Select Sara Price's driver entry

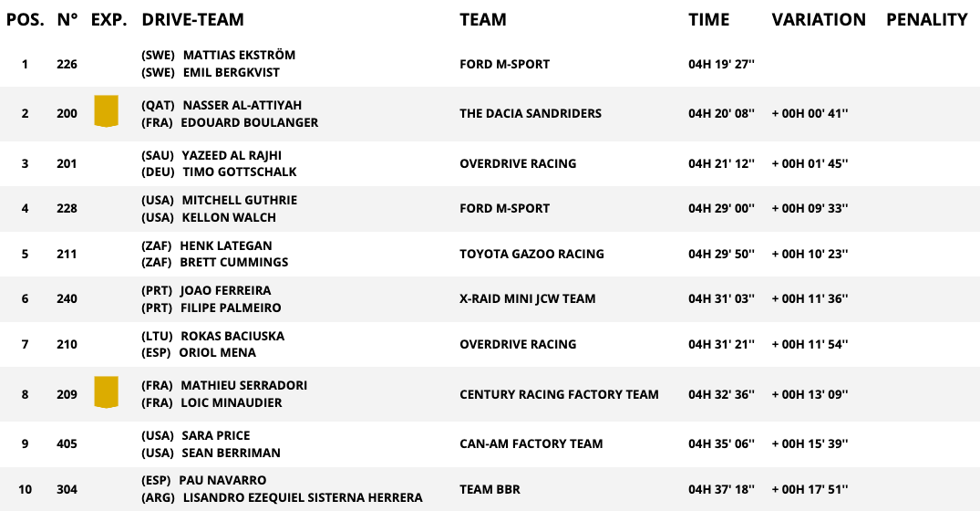pos(216,435)
